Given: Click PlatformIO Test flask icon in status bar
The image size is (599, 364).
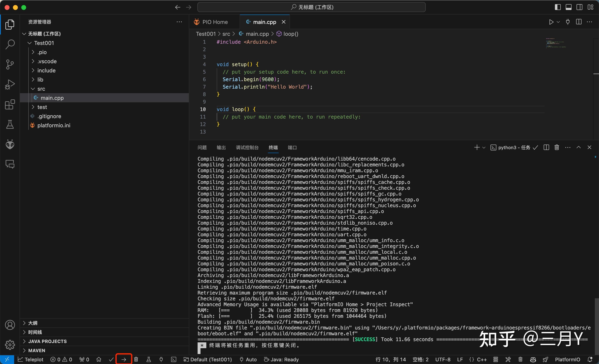Looking at the screenshot, I should point(149,359).
